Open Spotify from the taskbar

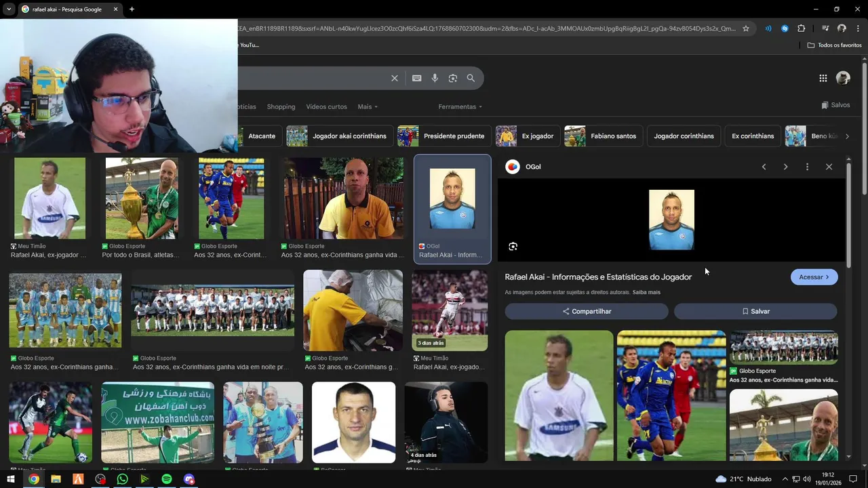(167, 479)
